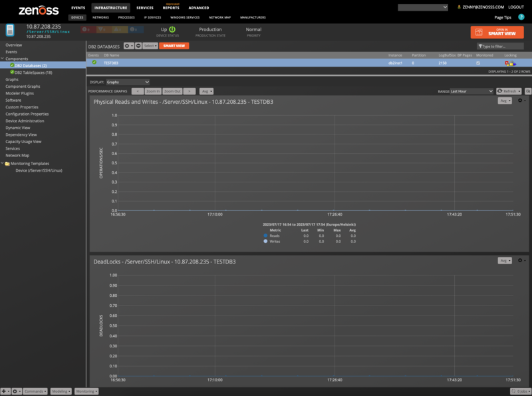Image resolution: width=532 pixels, height=396 pixels.
Task: Click the Reads legend blue dot
Action: [265, 236]
